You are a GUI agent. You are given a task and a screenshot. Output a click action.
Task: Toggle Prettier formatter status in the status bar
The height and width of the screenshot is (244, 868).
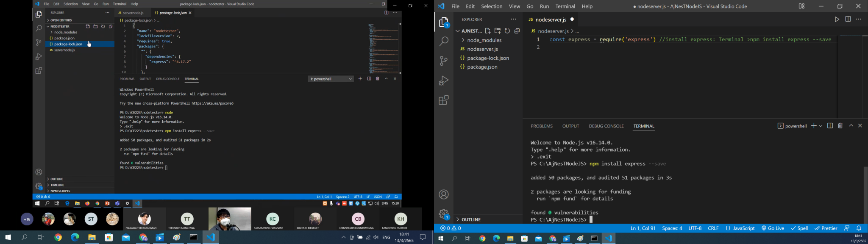pyautogui.click(x=826, y=228)
